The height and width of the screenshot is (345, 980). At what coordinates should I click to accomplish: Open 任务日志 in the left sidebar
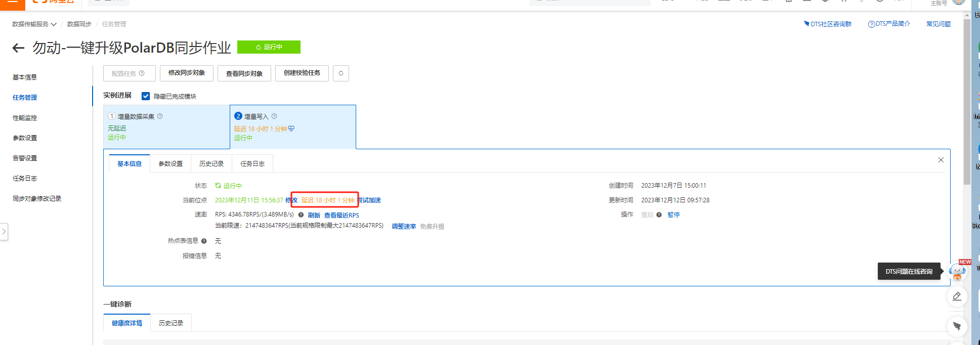point(25,179)
